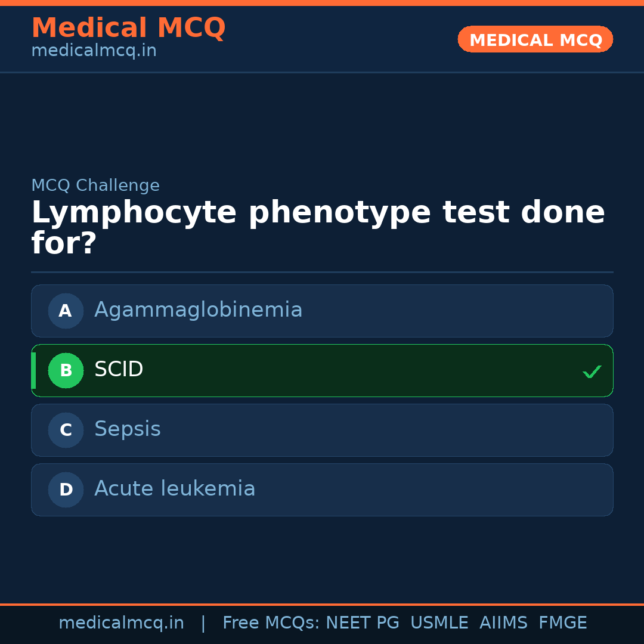The height and width of the screenshot is (644, 644).
Task: Click the letter A circle badge
Action: (66, 311)
